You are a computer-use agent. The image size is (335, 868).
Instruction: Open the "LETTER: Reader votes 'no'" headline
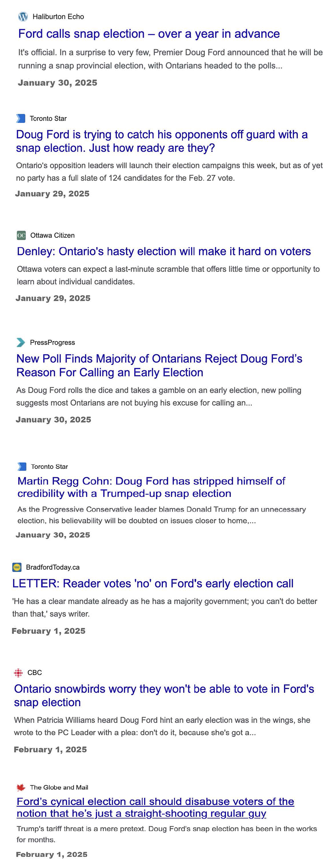153,583
